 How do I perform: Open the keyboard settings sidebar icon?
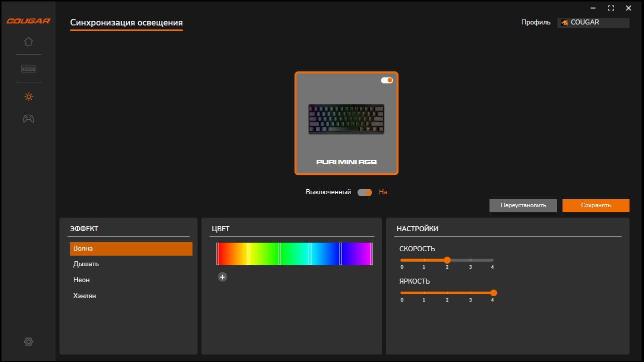tap(28, 69)
